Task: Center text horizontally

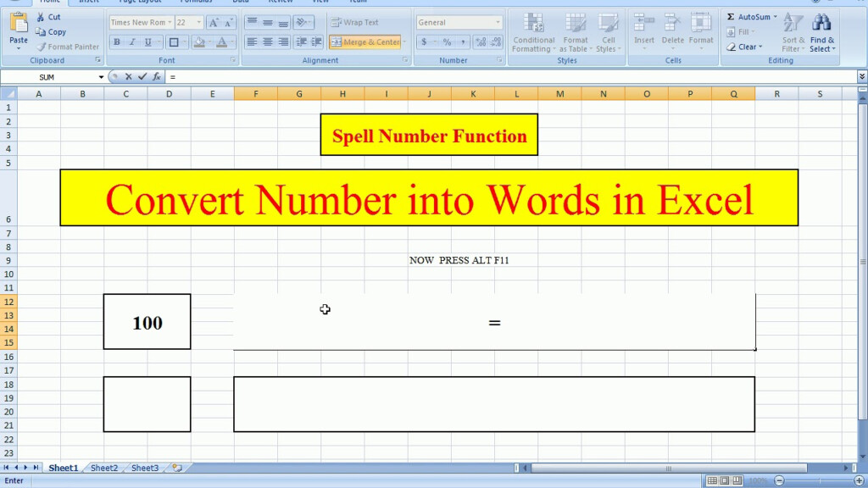Action: [267, 42]
